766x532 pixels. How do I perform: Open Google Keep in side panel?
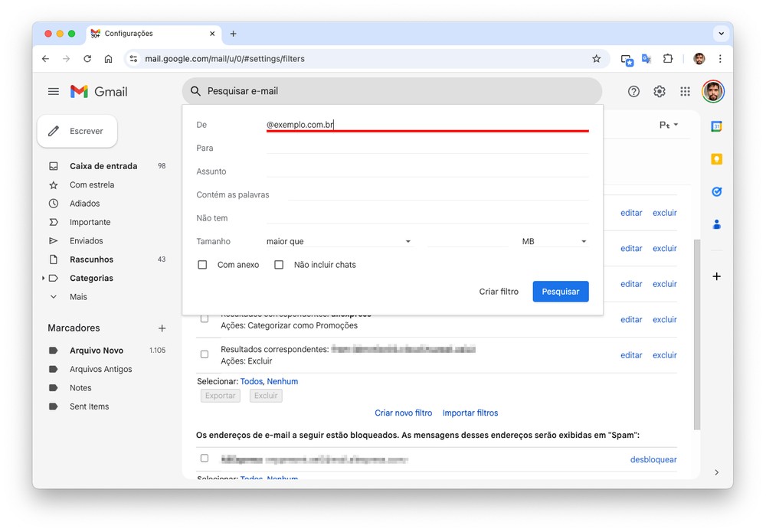coord(716,159)
